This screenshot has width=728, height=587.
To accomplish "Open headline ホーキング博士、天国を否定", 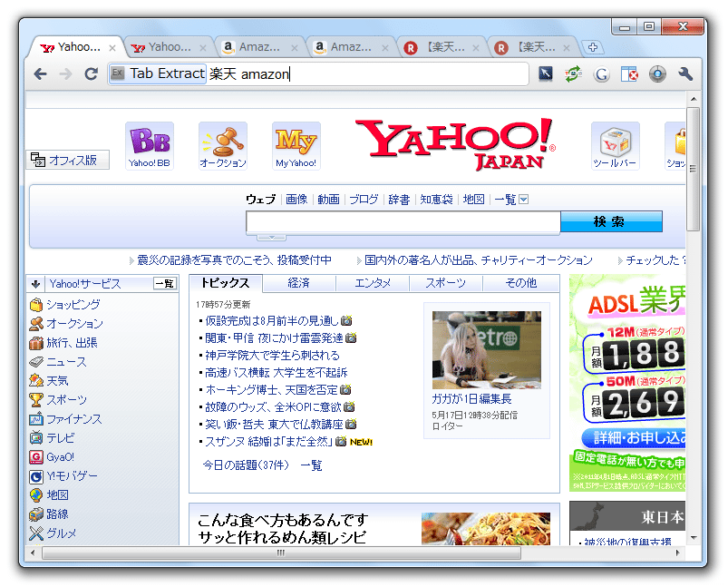I will click(271, 389).
